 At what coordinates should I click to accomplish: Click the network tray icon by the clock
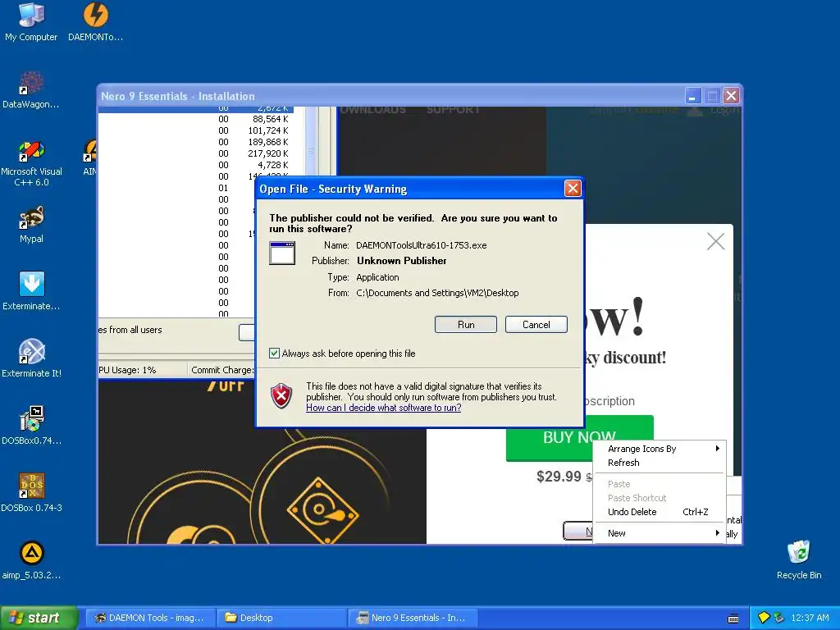click(x=778, y=618)
